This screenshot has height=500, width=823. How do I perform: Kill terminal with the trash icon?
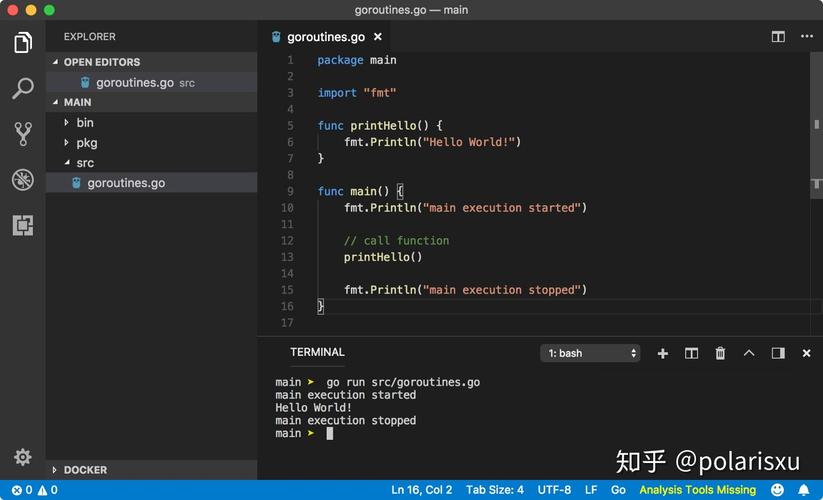pyautogui.click(x=720, y=353)
